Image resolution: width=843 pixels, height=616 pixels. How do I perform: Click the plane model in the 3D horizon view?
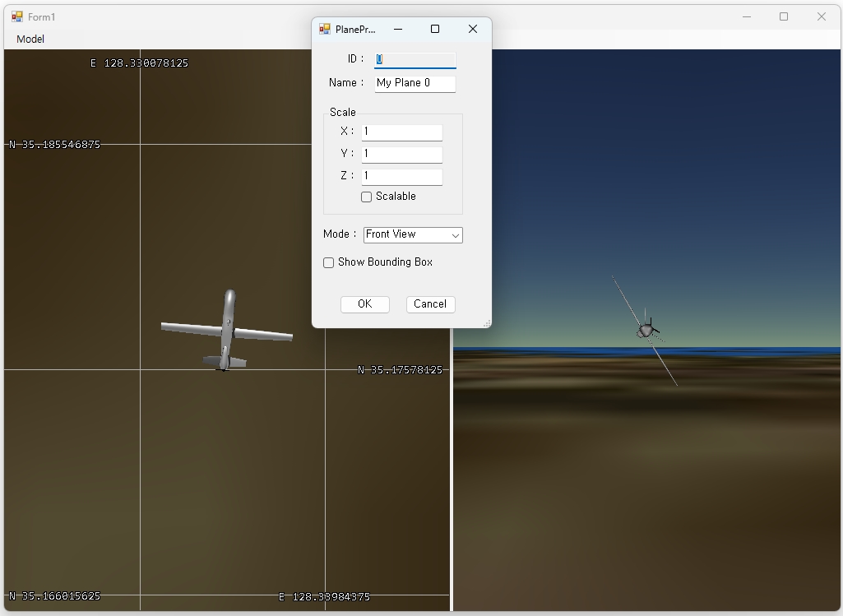tap(646, 330)
